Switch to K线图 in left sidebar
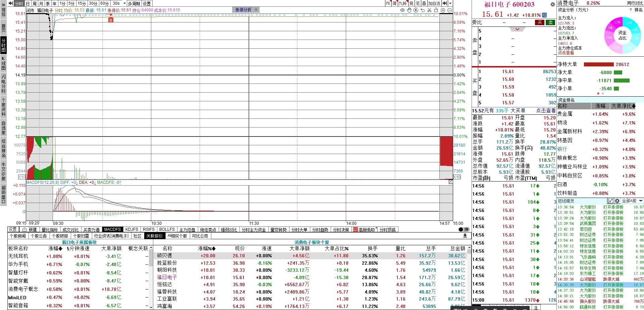 tap(3, 63)
